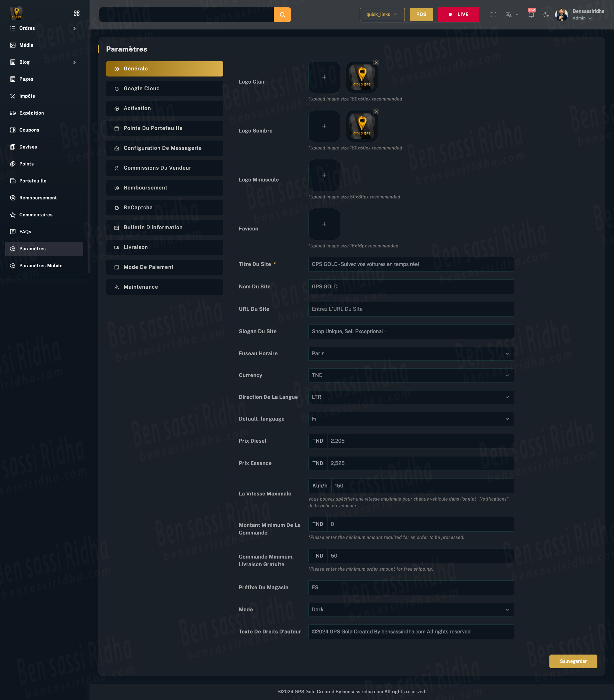614x700 pixels.
Task: Click the orange search icon button
Action: [x=282, y=15]
